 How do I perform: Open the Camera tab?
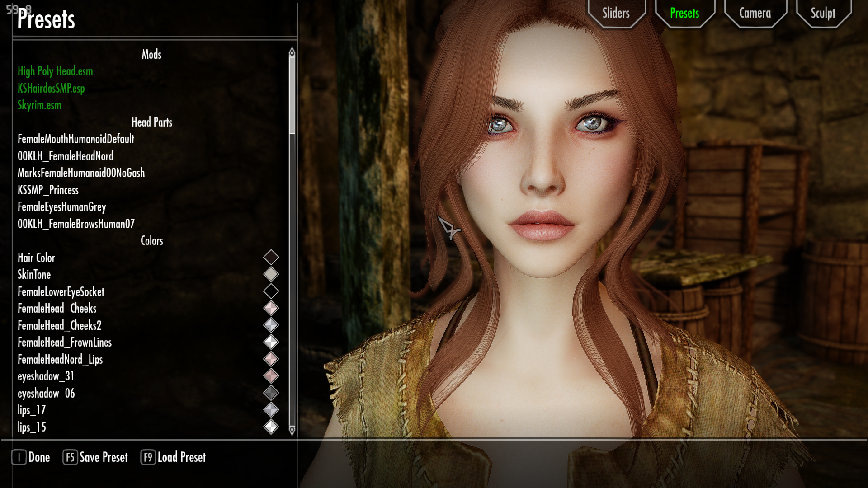(755, 13)
